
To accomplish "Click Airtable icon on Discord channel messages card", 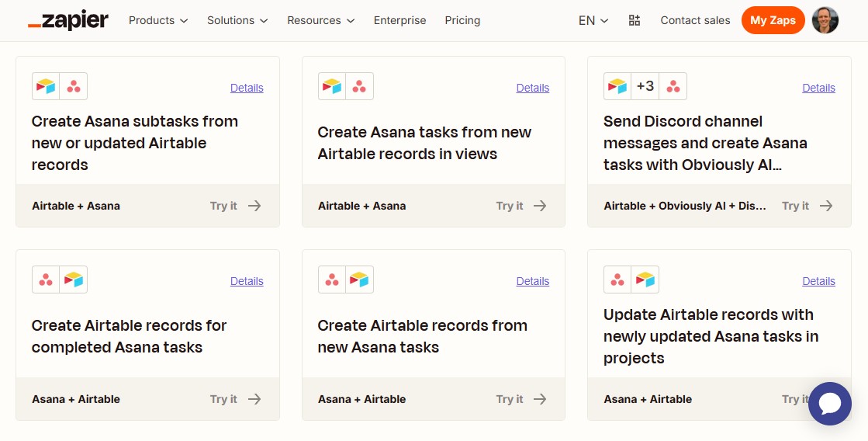I will click(617, 86).
